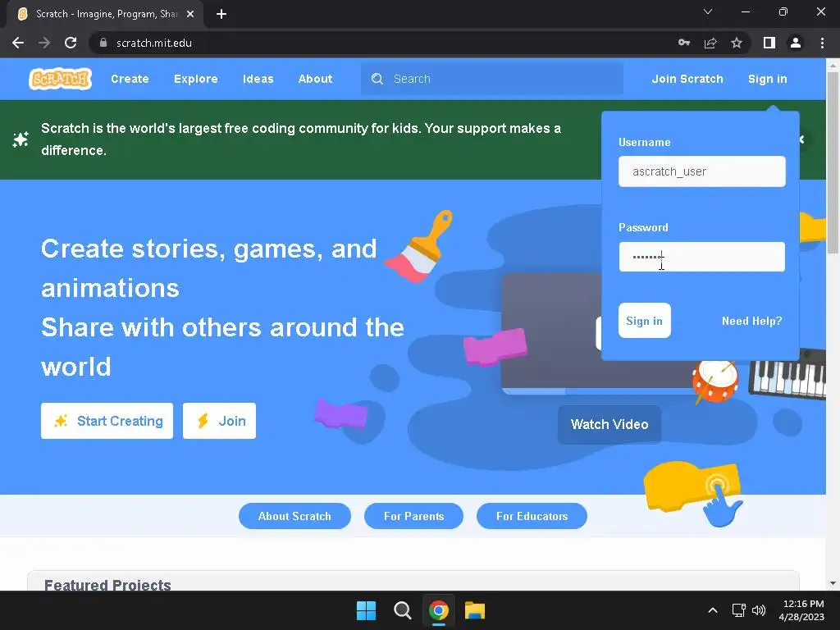Click the Join button with lightning icon

[x=219, y=421]
